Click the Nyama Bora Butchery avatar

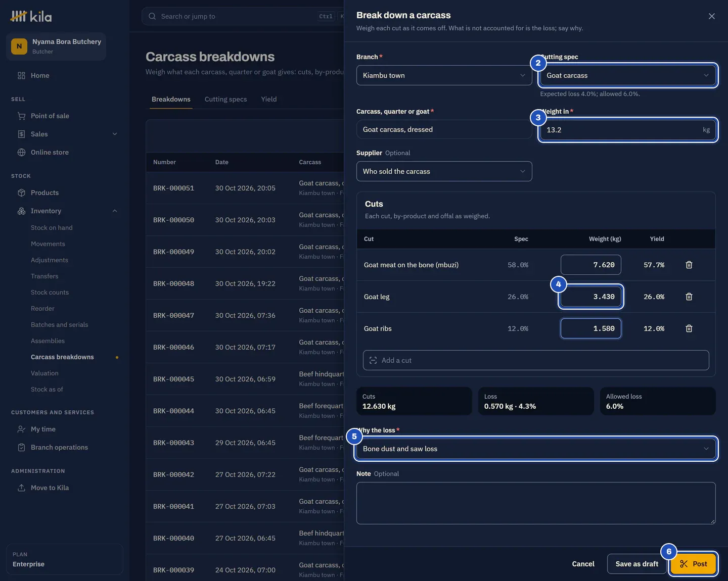click(19, 46)
